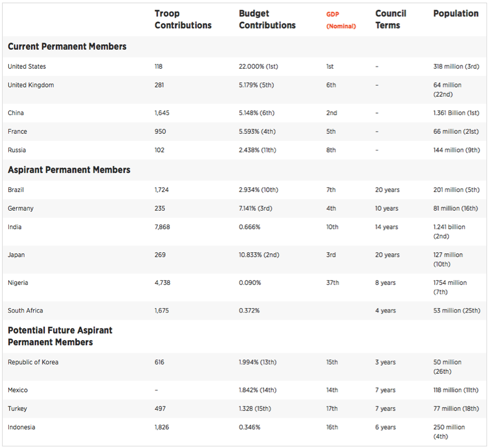
Task: Click Indonesia's population 250 million cell
Action: tap(449, 431)
